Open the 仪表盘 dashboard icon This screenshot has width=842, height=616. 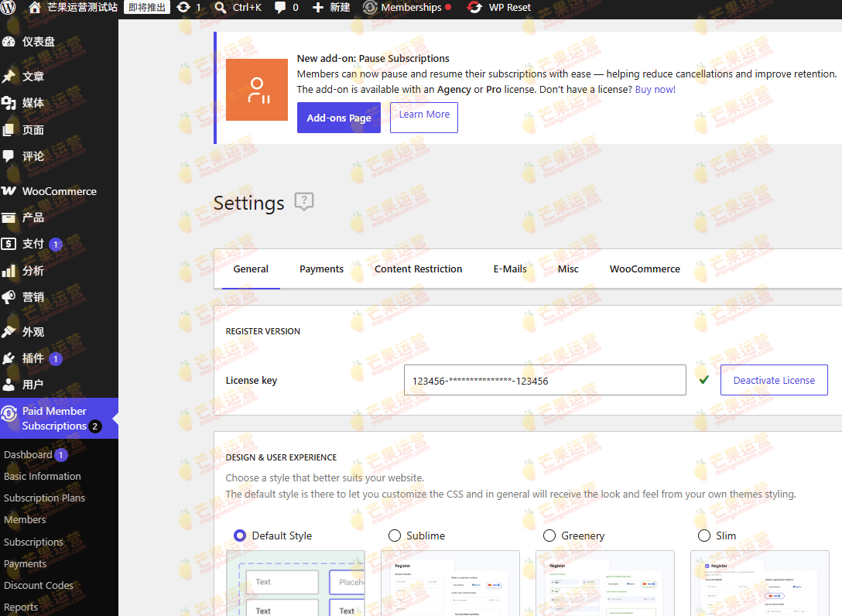pos(9,41)
